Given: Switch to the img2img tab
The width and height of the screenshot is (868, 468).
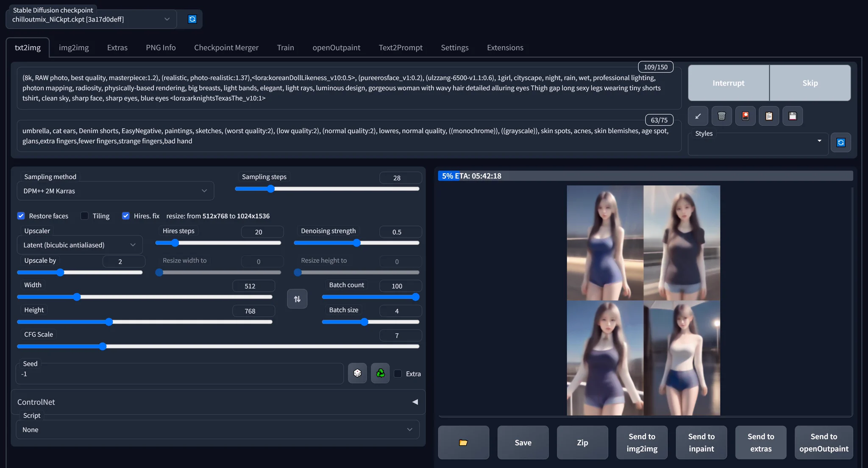Looking at the screenshot, I should coord(74,47).
